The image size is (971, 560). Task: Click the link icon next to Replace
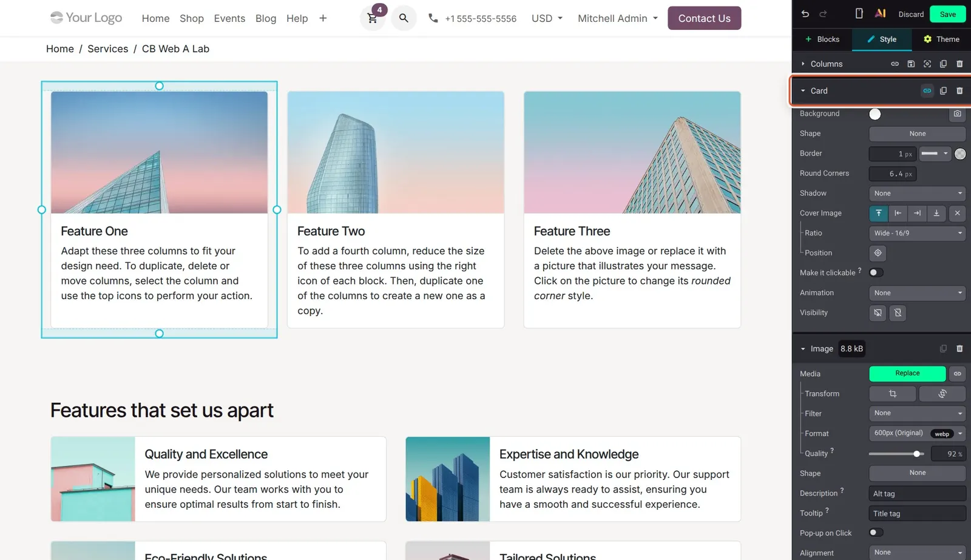[x=957, y=374]
